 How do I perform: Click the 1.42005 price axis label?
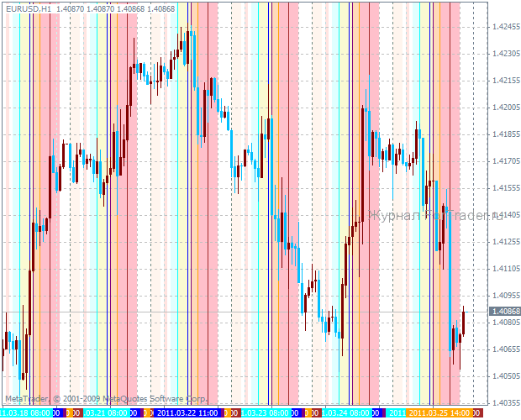point(506,108)
